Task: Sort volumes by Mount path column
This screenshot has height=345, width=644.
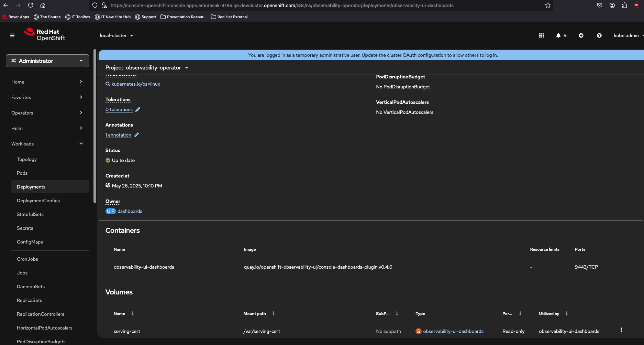Action: tap(274, 313)
